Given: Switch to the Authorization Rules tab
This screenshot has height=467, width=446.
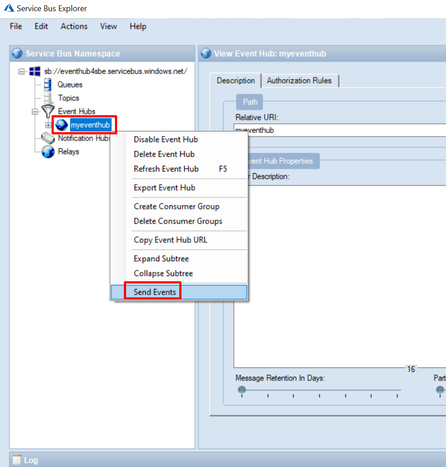Looking at the screenshot, I should tap(299, 81).
